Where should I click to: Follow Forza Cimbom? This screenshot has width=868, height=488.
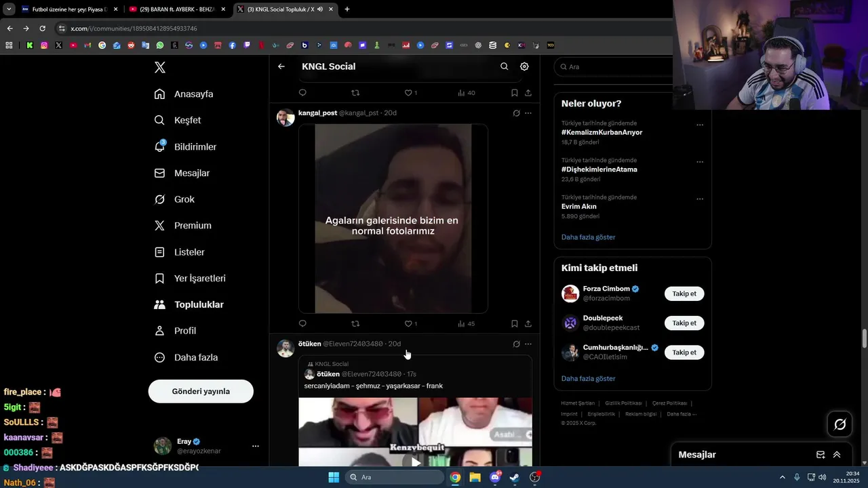click(684, 293)
